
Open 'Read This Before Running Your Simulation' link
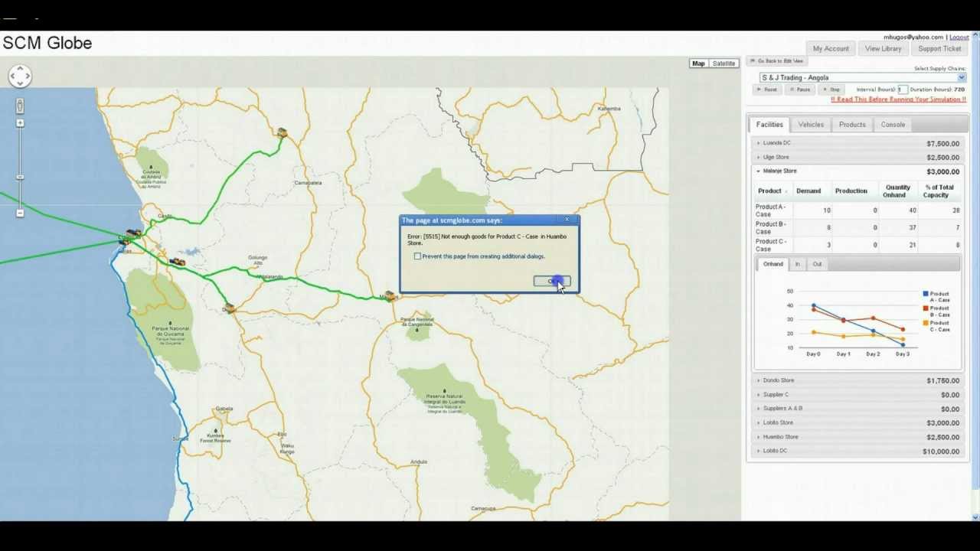(x=898, y=99)
